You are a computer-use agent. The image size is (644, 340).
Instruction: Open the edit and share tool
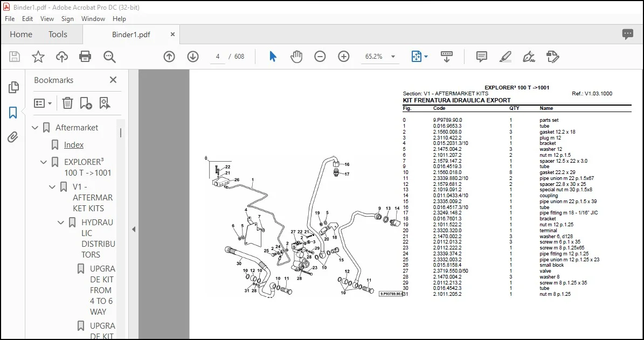point(553,57)
